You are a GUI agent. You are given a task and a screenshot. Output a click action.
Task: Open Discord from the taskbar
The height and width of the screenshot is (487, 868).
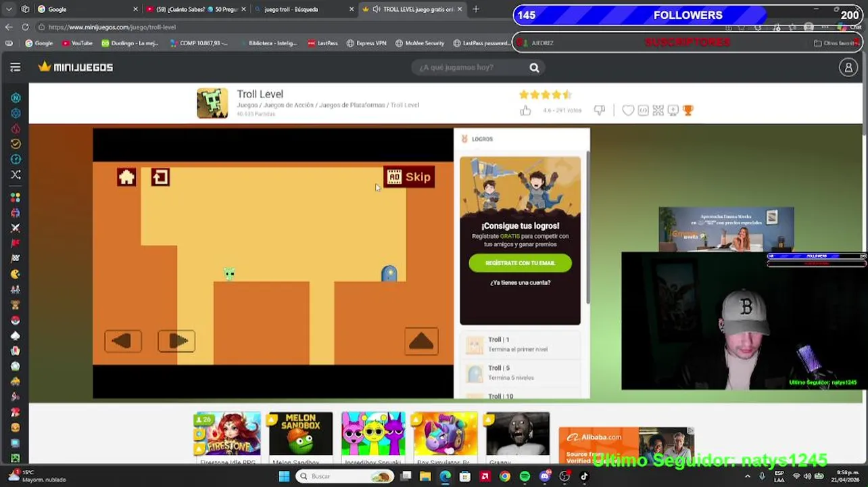pyautogui.click(x=545, y=476)
